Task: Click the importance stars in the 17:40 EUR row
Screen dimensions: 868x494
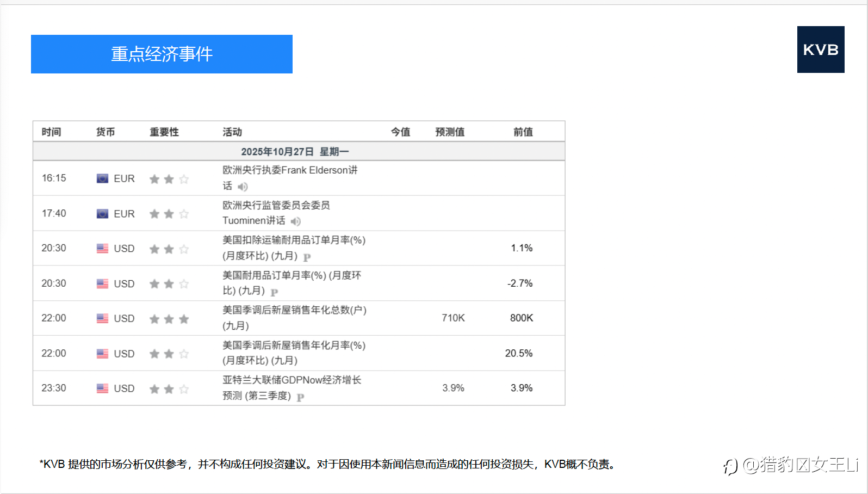Action: click(x=169, y=214)
